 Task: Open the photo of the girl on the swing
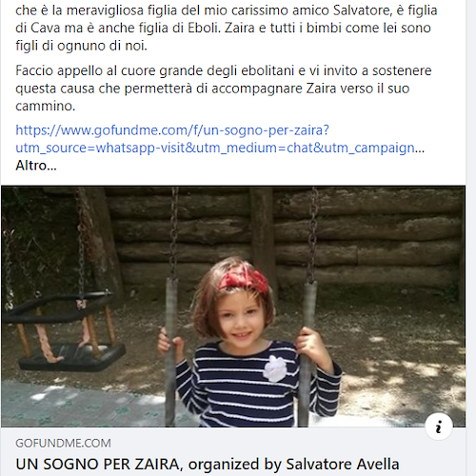coord(233,307)
